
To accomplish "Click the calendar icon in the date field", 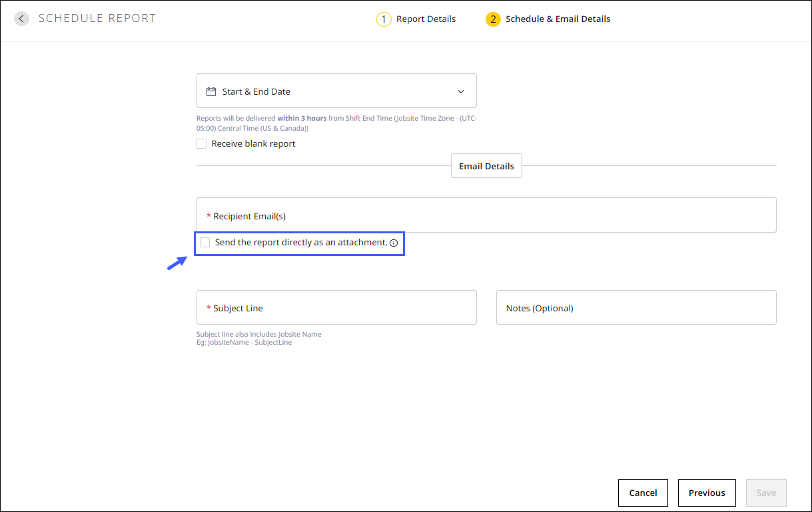I will point(211,91).
